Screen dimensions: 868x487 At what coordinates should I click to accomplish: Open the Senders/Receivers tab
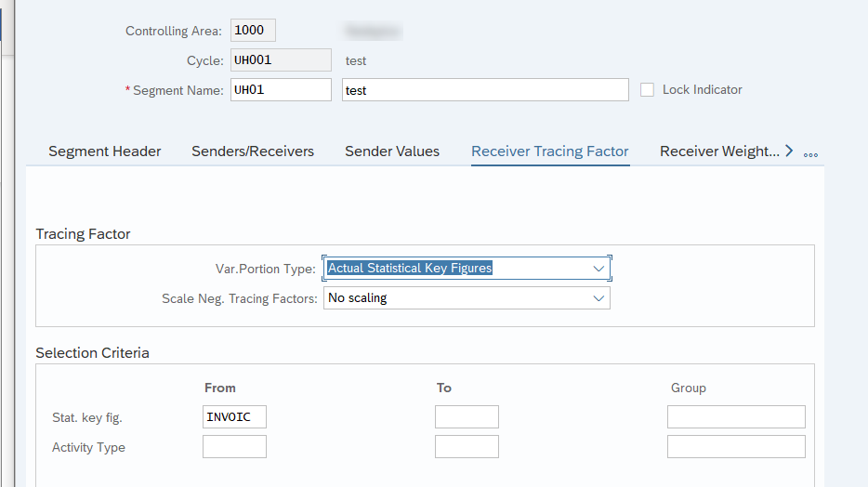point(253,151)
